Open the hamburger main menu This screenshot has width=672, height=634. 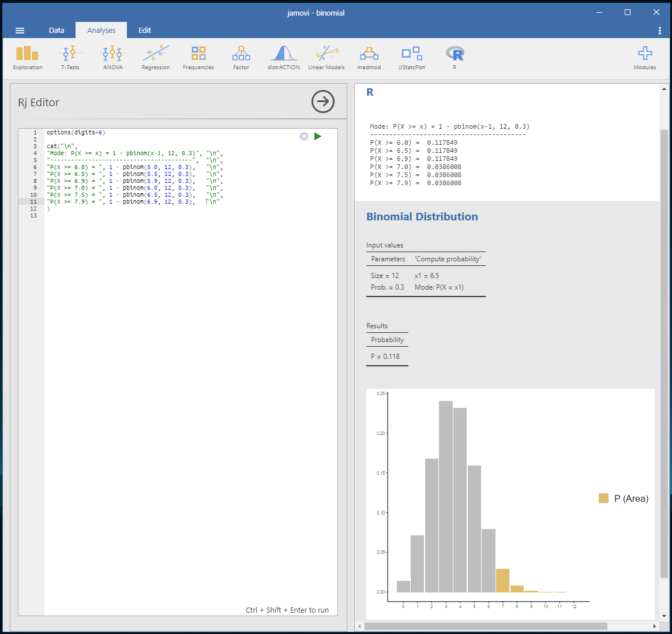[x=20, y=31]
